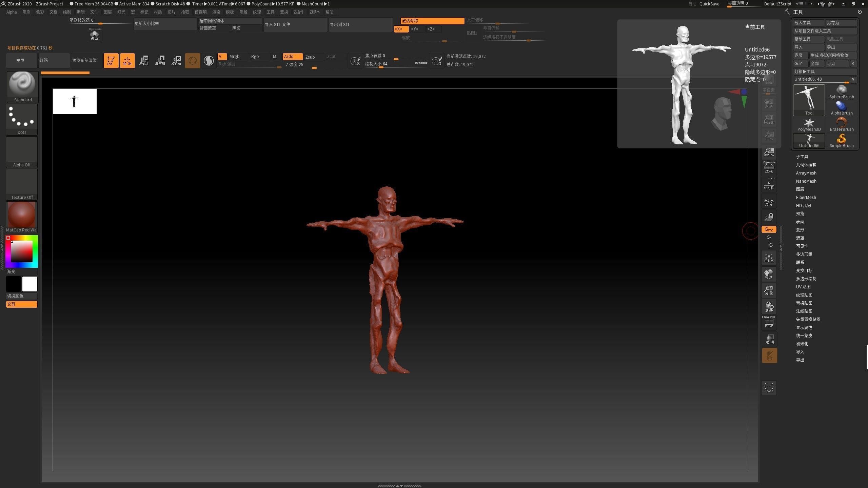The width and height of the screenshot is (868, 488).
Task: Click the Load Tool (载入工具) button
Action: pyautogui.click(x=809, y=23)
